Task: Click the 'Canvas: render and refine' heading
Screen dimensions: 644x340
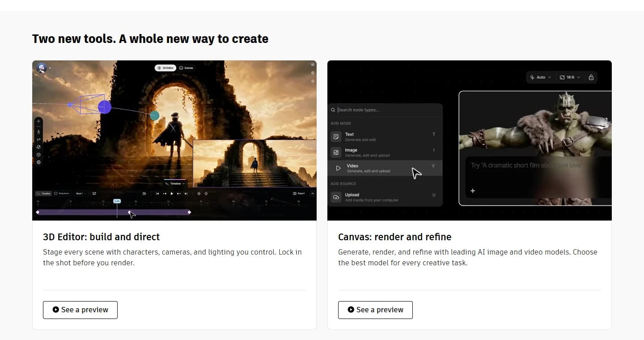Action: [x=394, y=237]
